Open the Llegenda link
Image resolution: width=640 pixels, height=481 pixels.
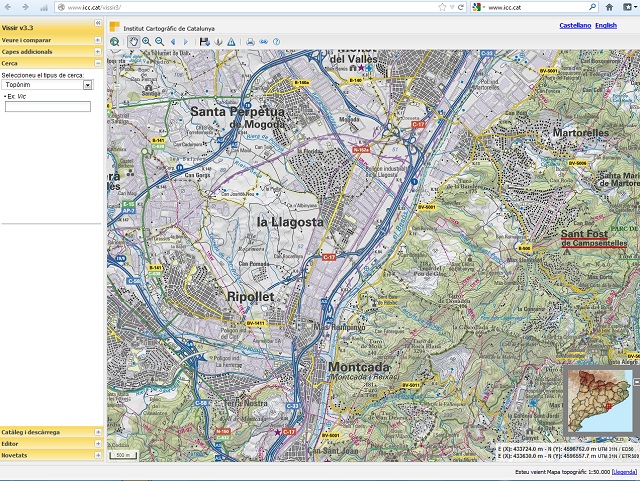tap(623, 471)
